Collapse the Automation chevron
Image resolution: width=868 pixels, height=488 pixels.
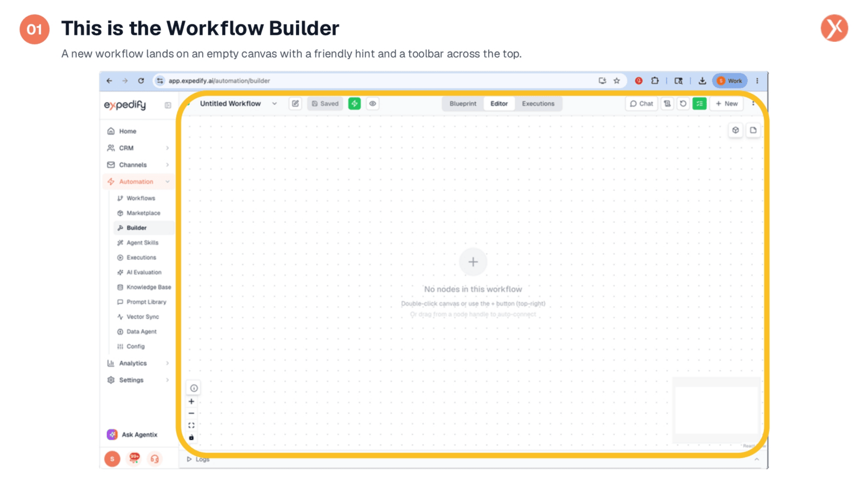coord(168,182)
